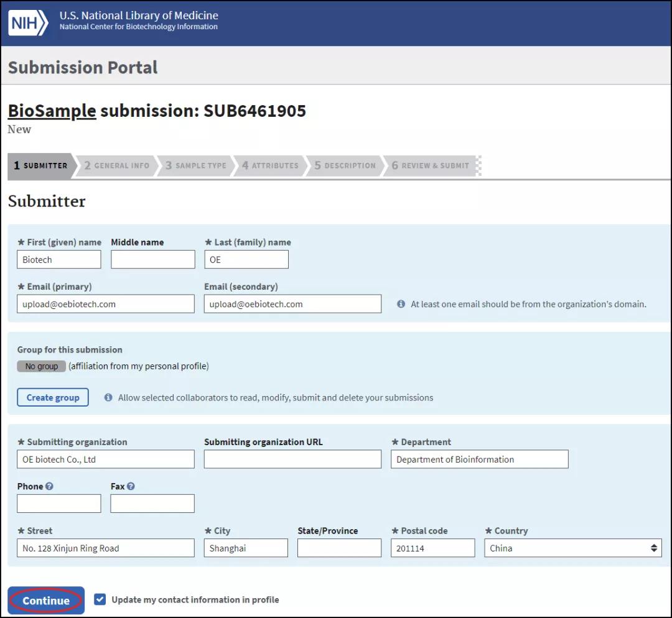The image size is (672, 618).
Task: Go to step 3 Sample Type tab
Action: (x=196, y=165)
